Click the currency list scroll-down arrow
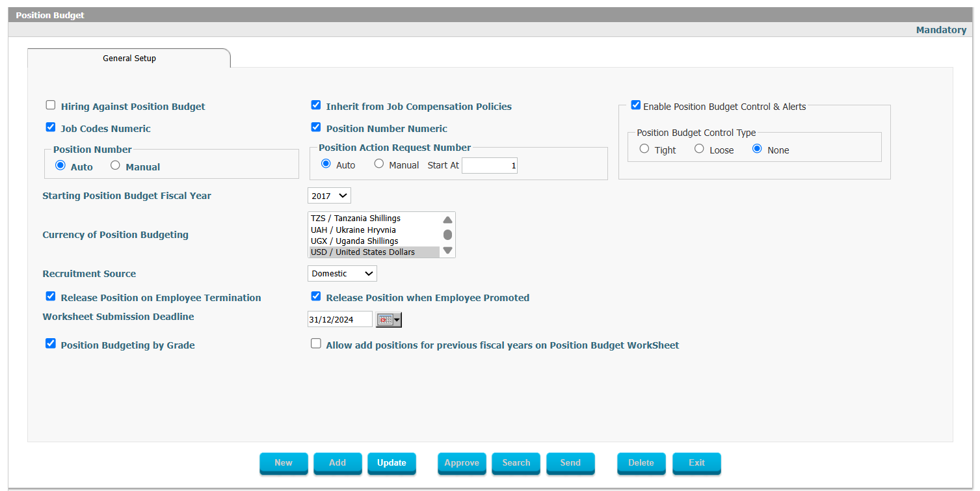 [447, 250]
